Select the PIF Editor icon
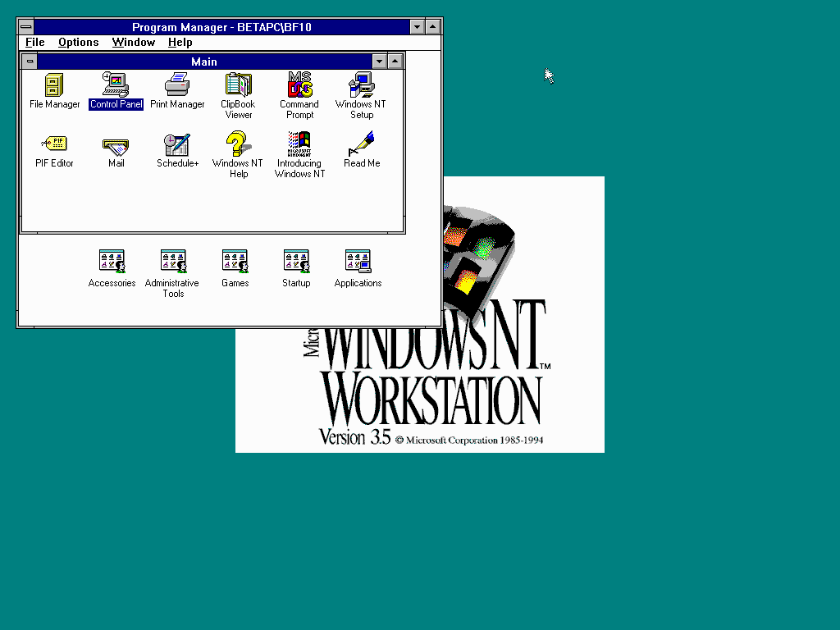Viewport: 840px width, 630px height. point(54,144)
